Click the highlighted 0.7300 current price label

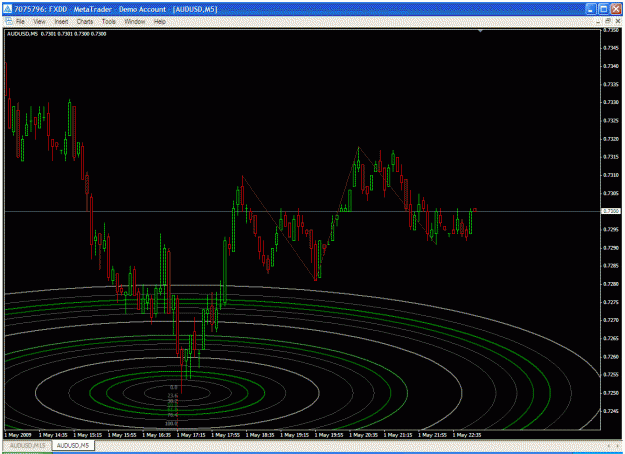point(611,211)
